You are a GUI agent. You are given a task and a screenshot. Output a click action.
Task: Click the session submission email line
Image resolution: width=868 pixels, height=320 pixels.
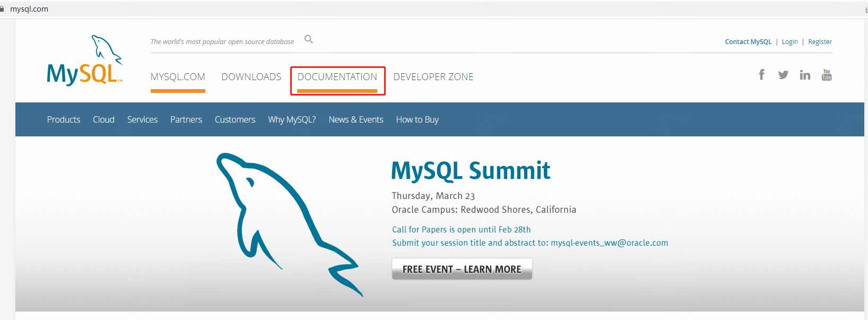tap(530, 243)
